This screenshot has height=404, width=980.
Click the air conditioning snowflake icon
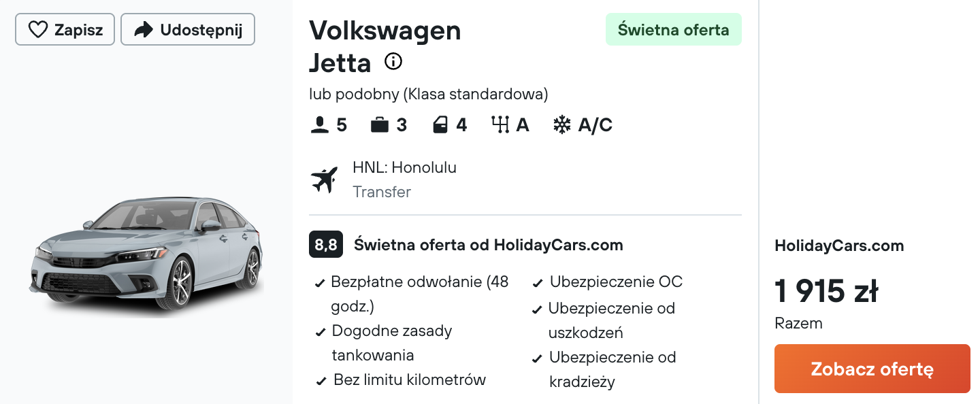coord(562,125)
